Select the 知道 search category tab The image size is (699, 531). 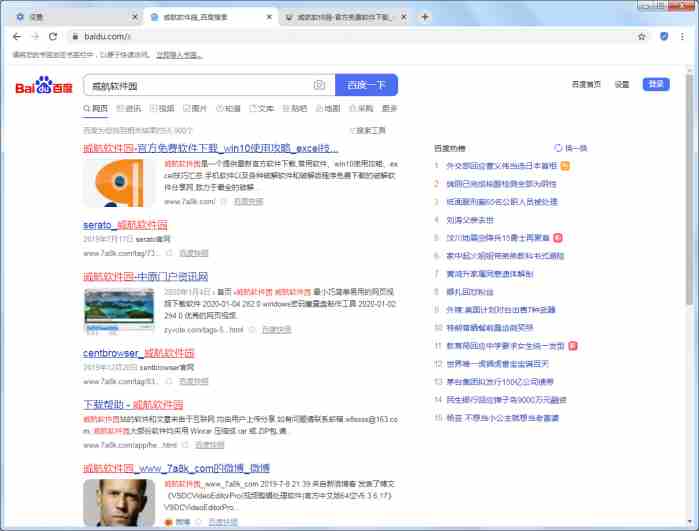click(x=228, y=108)
